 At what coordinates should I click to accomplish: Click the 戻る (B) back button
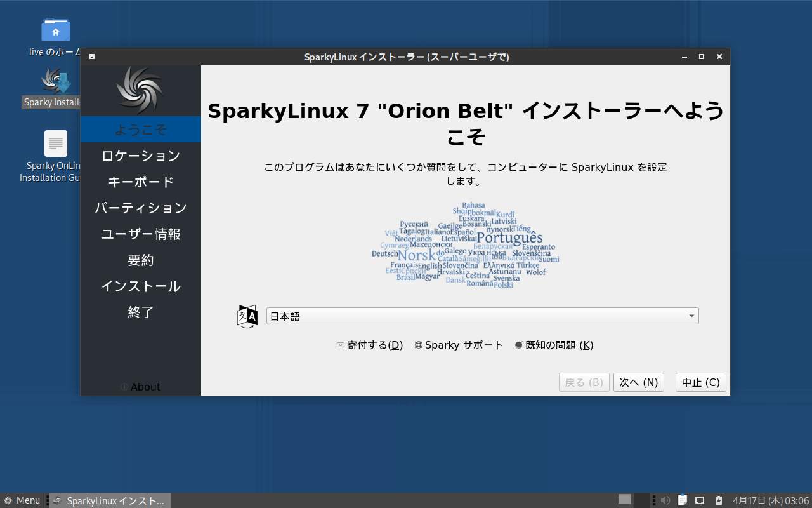[x=584, y=382]
